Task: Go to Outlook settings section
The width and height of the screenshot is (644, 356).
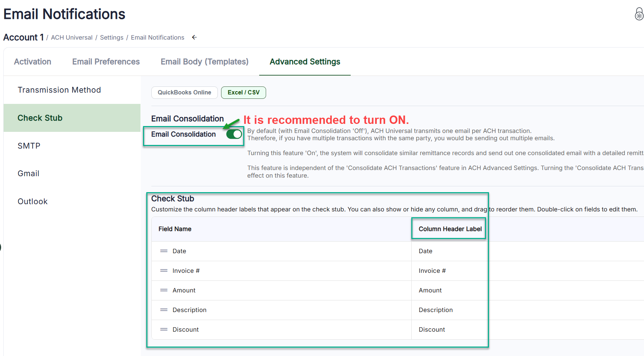Action: point(33,202)
